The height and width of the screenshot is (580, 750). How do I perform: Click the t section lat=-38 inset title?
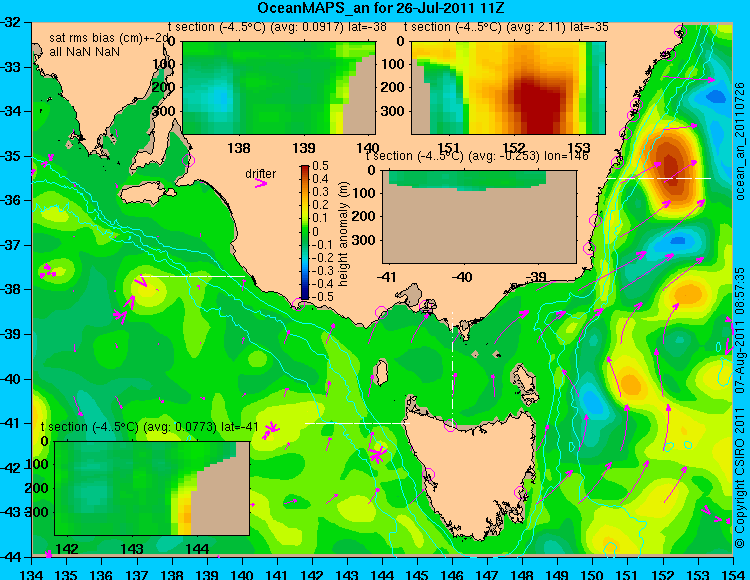tap(277, 27)
